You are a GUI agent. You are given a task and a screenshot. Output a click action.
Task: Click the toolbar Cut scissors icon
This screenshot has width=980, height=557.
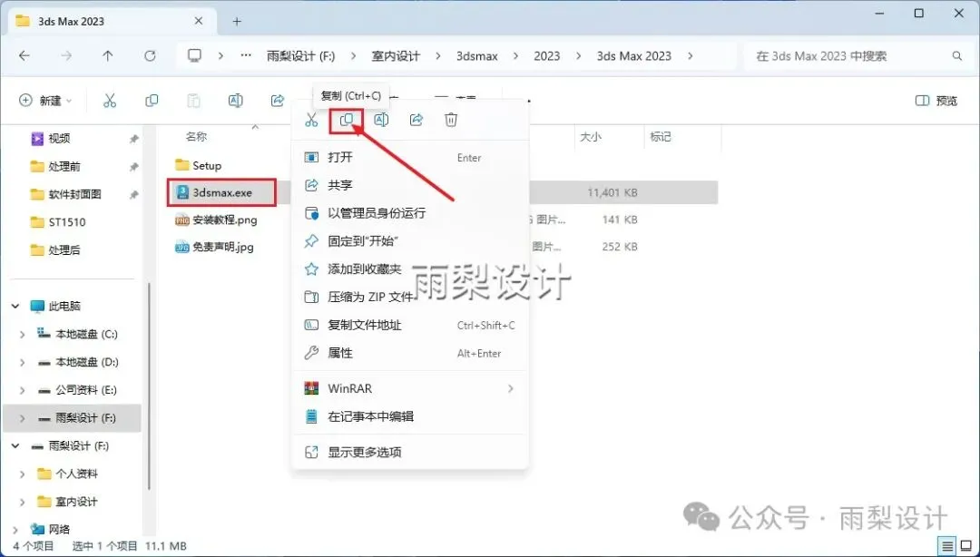pos(110,101)
